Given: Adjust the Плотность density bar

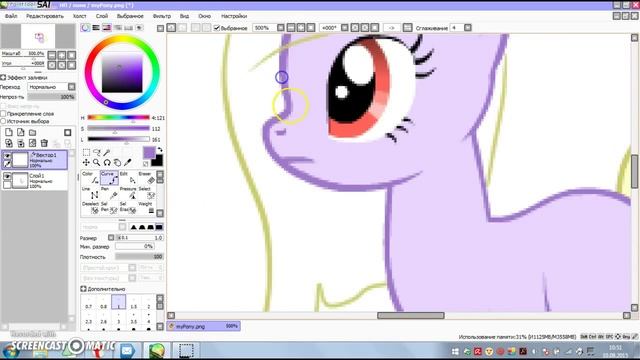Looking at the screenshot, I should pyautogui.click(x=139, y=257).
